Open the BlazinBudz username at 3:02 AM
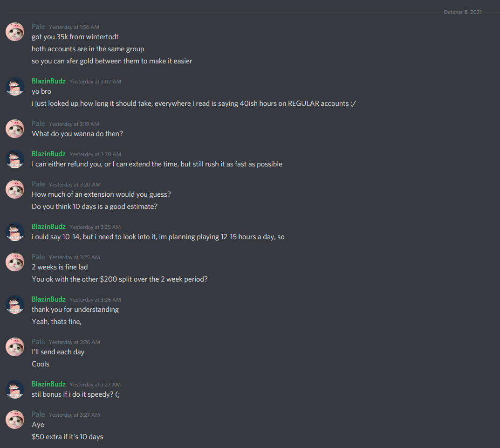This screenshot has height=448, width=500. [x=48, y=81]
